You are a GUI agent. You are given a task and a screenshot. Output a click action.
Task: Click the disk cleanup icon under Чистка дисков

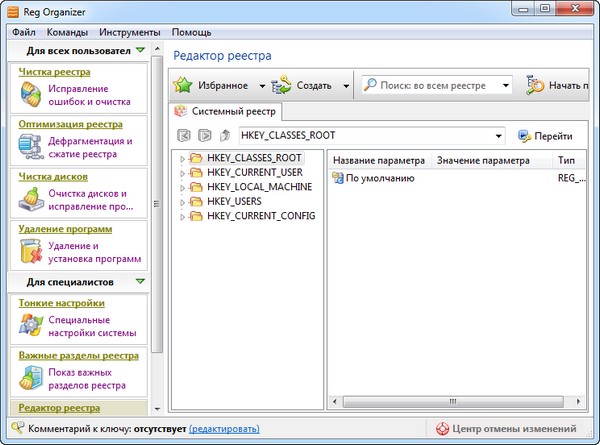tap(28, 199)
